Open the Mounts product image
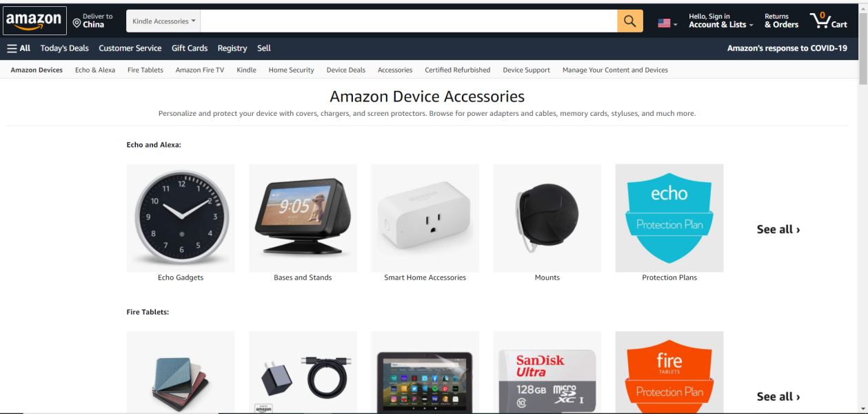This screenshot has height=414, width=868. point(547,218)
